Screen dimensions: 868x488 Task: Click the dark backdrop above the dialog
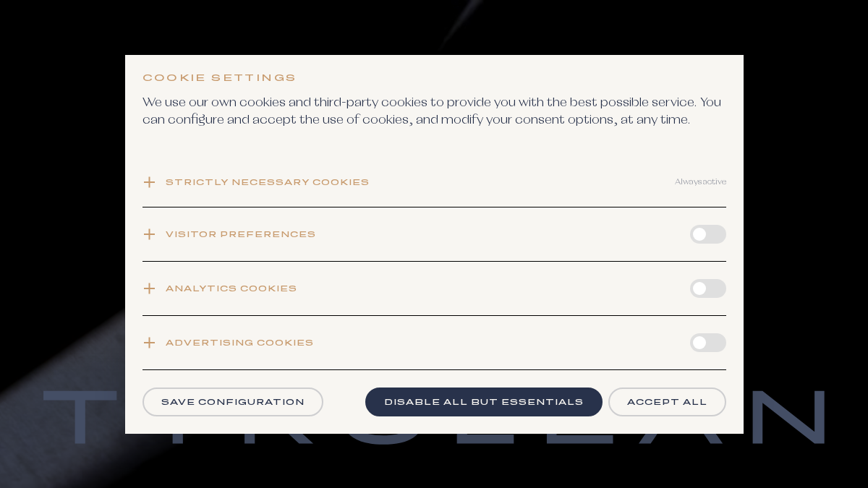coord(434,27)
